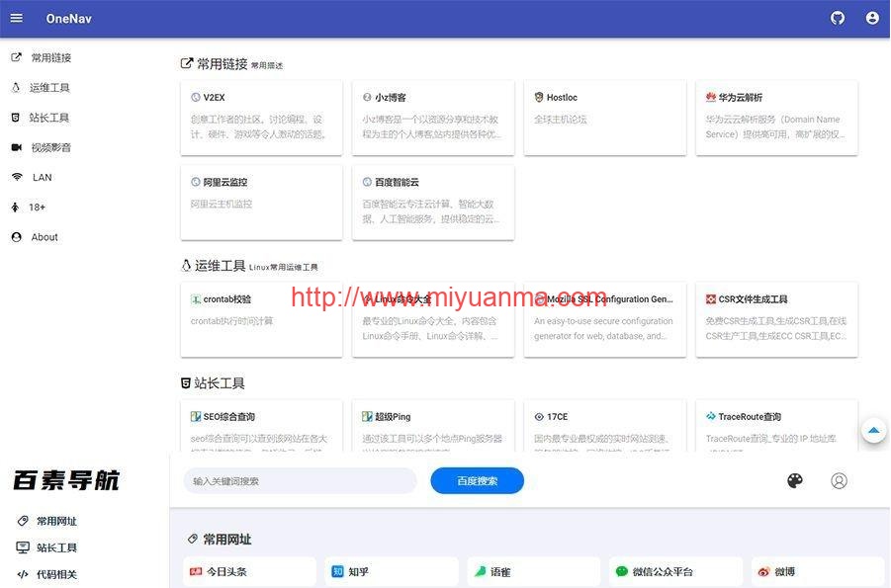
Task: Open the Hostloc card
Action: (604, 119)
